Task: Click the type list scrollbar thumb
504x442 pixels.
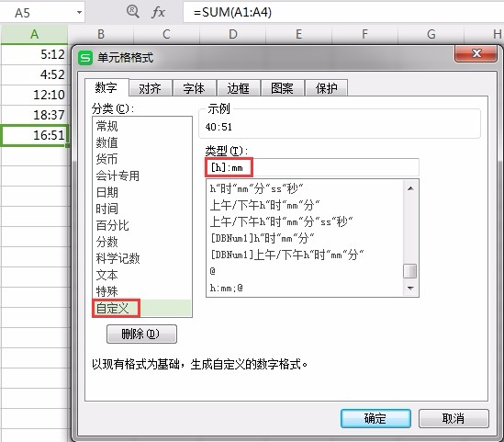Action: pyautogui.click(x=410, y=271)
